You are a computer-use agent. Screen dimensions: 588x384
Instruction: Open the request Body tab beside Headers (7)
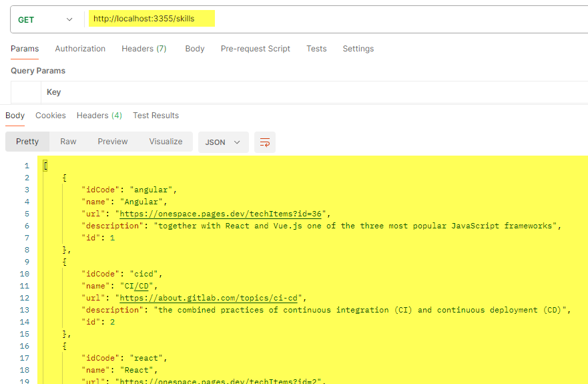point(195,49)
